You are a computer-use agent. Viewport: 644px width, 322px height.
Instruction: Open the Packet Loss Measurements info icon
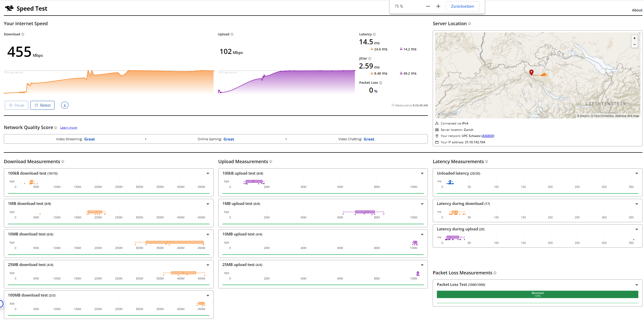(x=495, y=273)
